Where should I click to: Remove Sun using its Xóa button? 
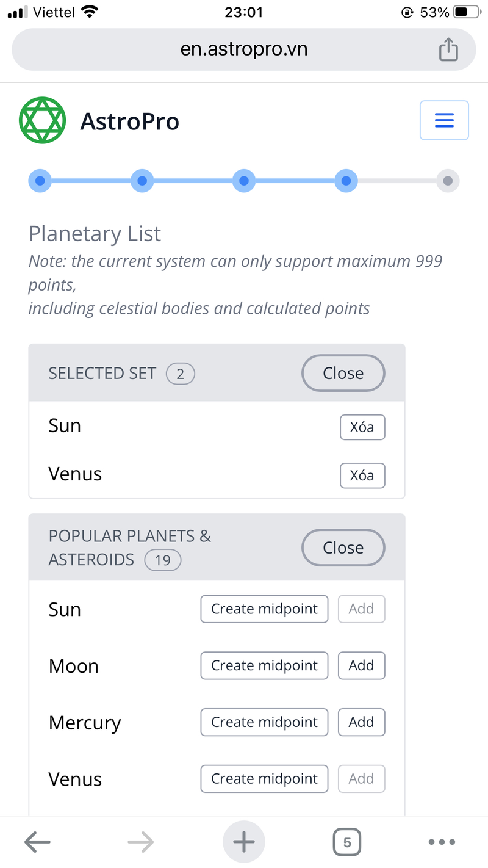pos(362,427)
